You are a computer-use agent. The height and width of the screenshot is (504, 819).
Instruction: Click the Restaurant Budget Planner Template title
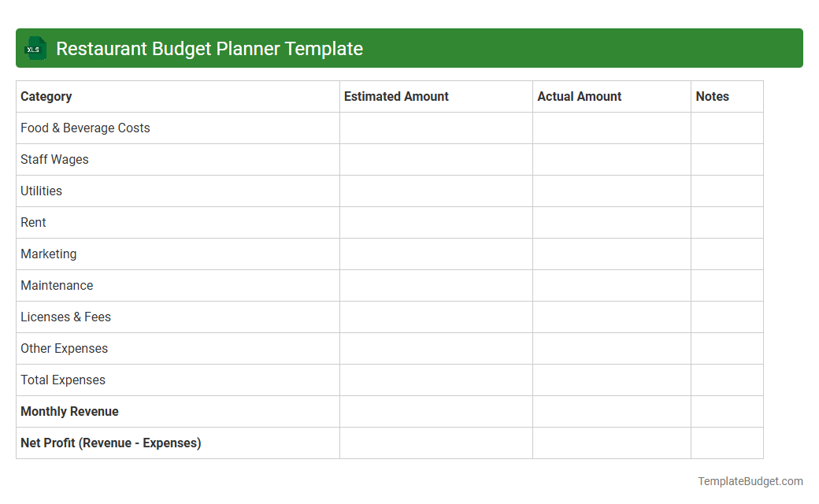click(x=209, y=48)
